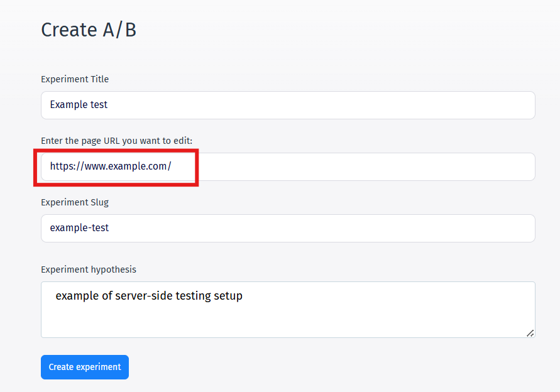Click the "Enter the page URL" label
This screenshot has height=392, width=560.
pos(116,141)
